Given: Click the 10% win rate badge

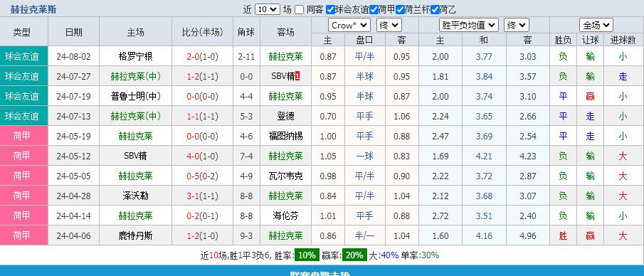Looking at the screenshot, I should coord(307,255).
